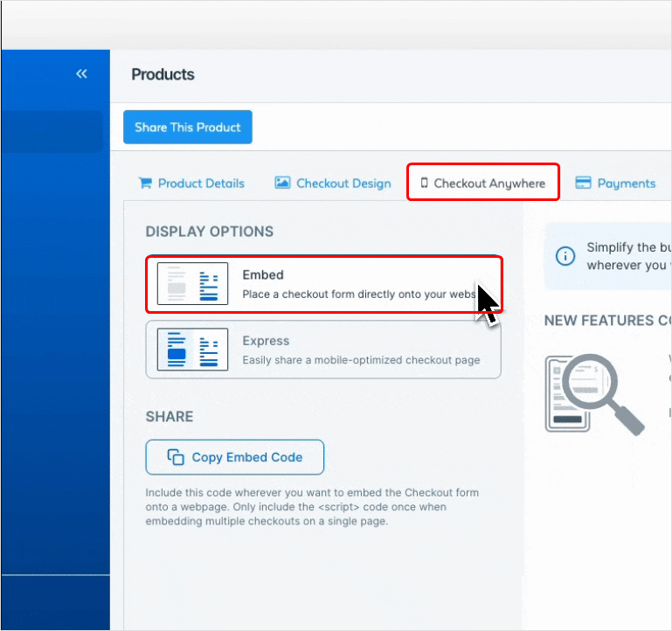Click the credit card icon beside Payments
This screenshot has height=631, width=672.
[583, 184]
